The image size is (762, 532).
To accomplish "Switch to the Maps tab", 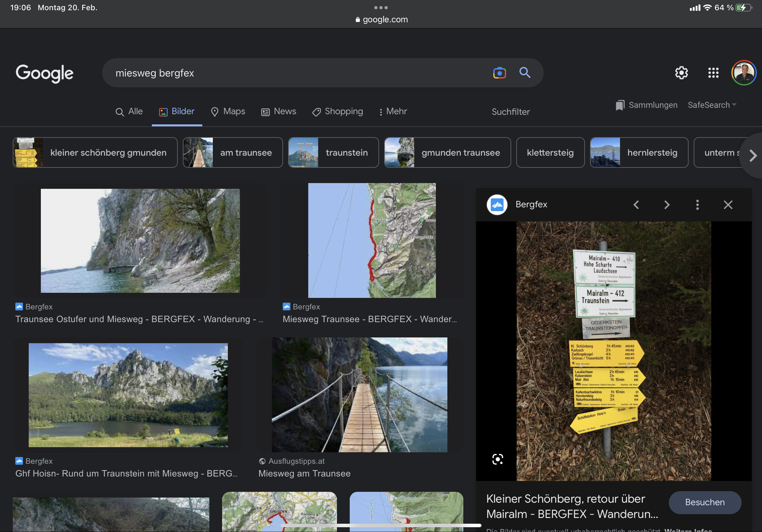I will point(228,111).
